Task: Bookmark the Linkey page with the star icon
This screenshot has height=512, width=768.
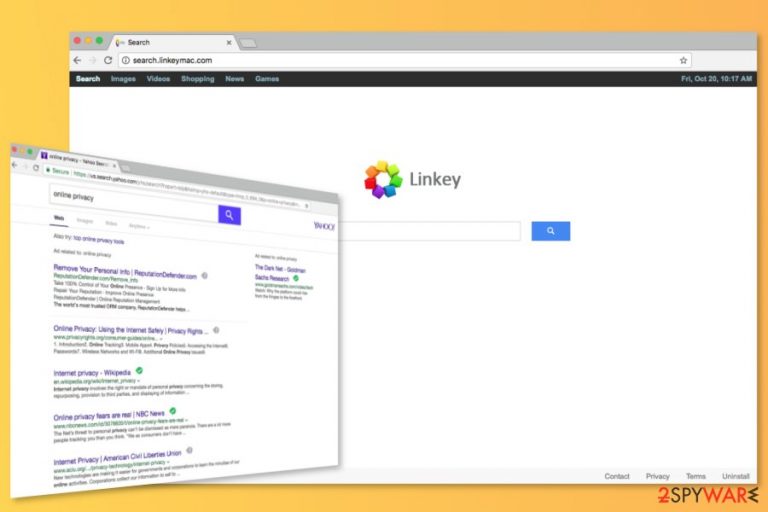Action: click(x=683, y=60)
